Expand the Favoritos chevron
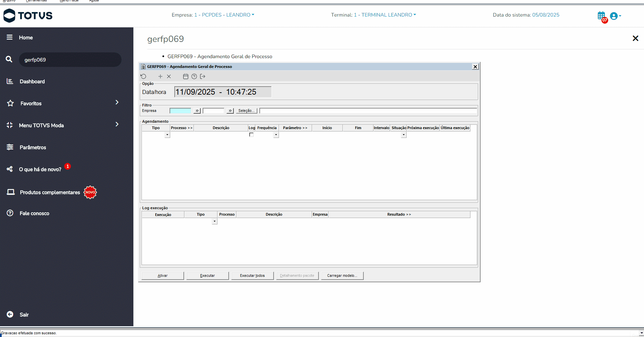Image resolution: width=644 pixels, height=337 pixels. pyautogui.click(x=117, y=102)
